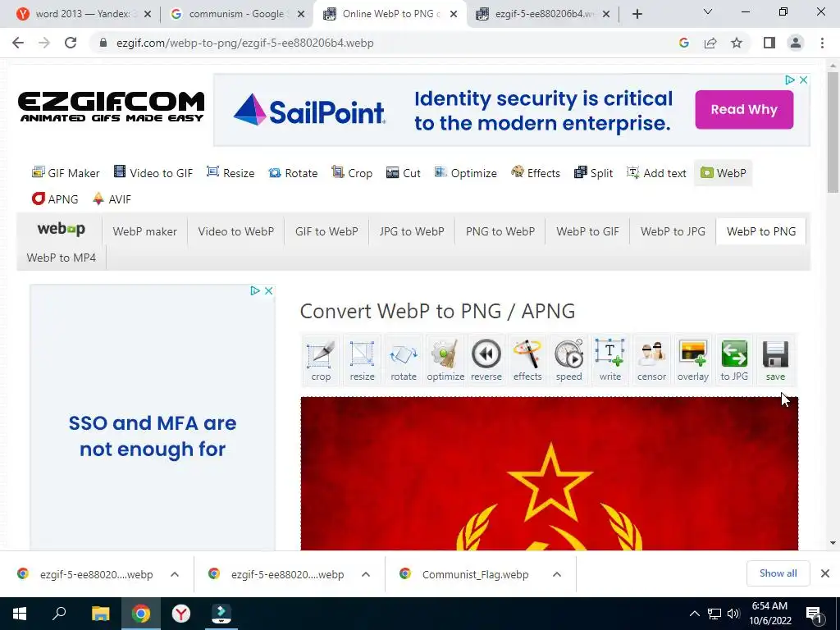Open the optimize tool
The height and width of the screenshot is (630, 840).
[x=445, y=359]
